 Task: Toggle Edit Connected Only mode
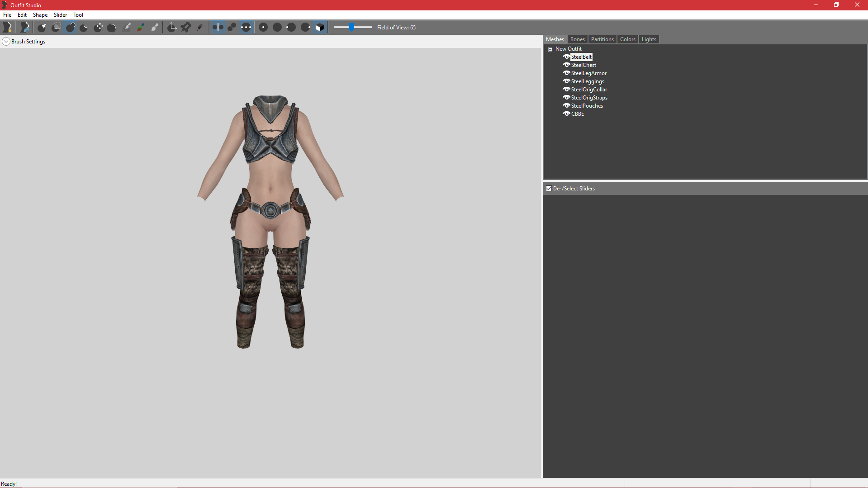(x=232, y=28)
